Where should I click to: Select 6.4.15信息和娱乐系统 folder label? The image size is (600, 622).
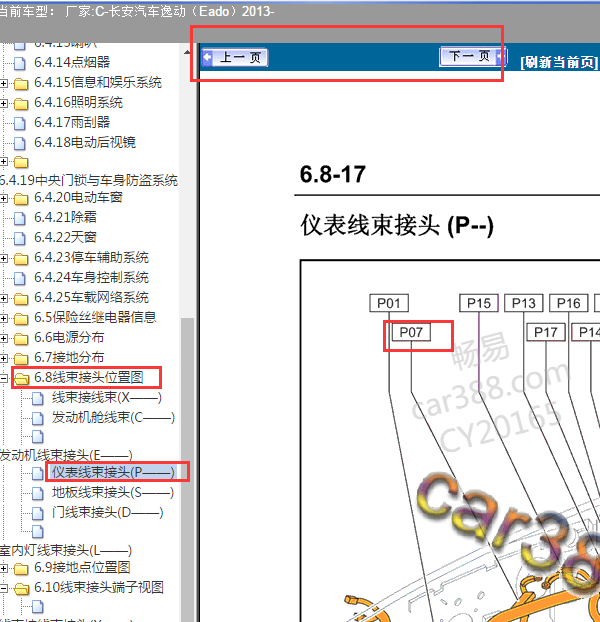(x=98, y=83)
